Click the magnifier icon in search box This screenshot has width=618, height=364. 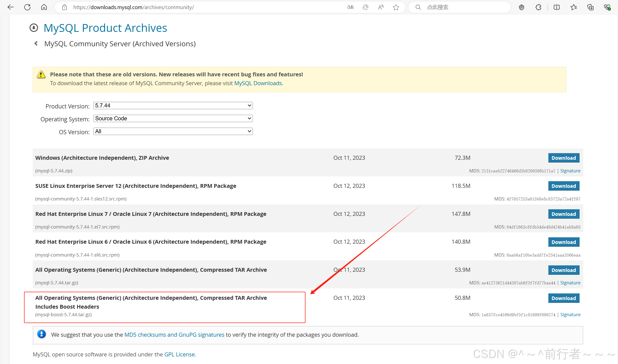[418, 7]
